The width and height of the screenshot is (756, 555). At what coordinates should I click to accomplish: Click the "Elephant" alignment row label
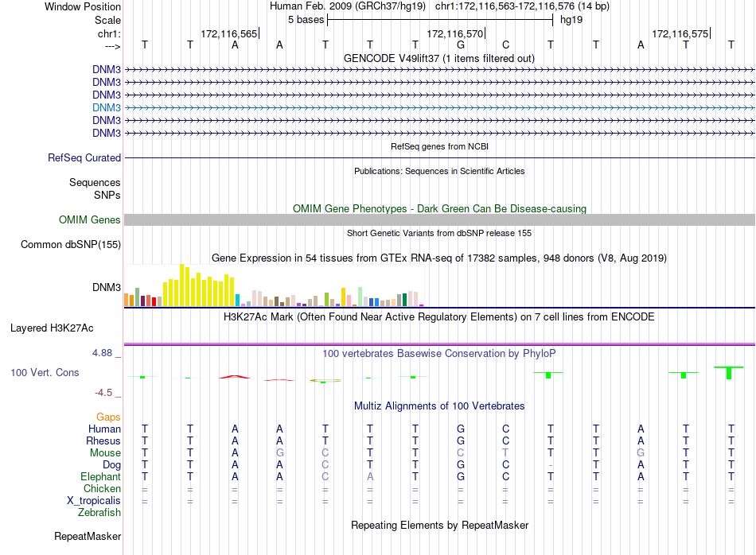(x=101, y=476)
